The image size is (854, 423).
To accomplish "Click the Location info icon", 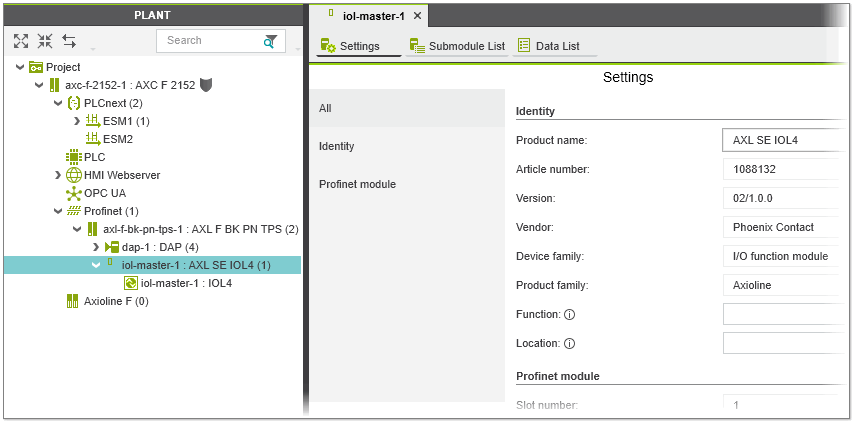I will 568,343.
